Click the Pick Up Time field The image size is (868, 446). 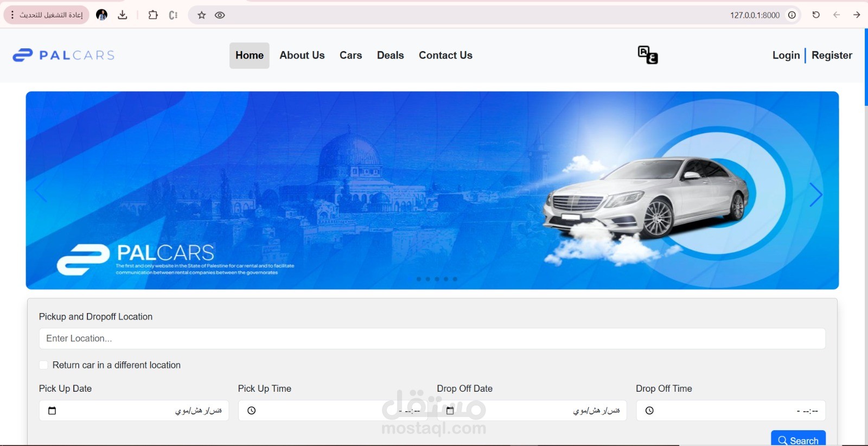tap(333, 411)
